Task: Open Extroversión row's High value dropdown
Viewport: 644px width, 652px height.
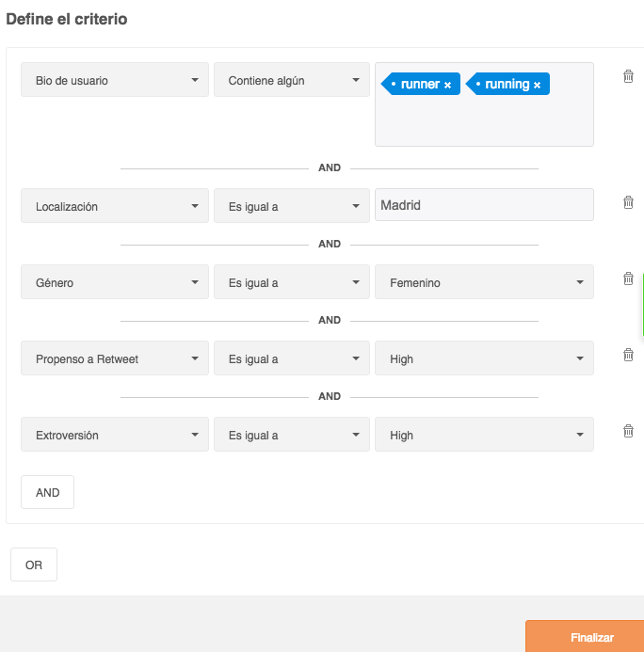Action: click(484, 434)
